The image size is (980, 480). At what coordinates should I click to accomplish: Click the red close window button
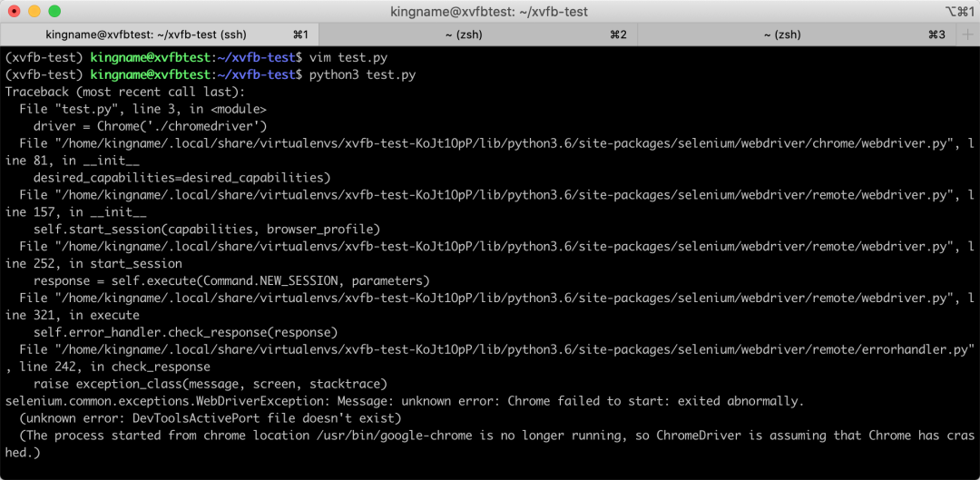[15, 12]
